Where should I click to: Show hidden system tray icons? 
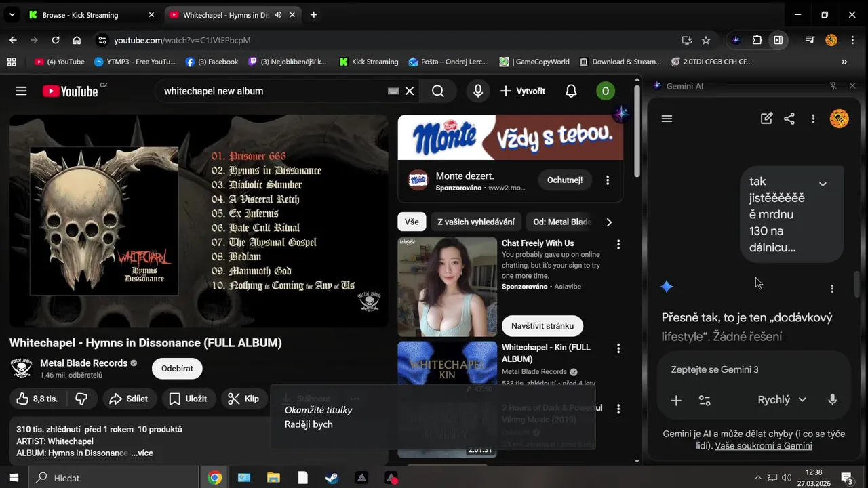coord(757,478)
